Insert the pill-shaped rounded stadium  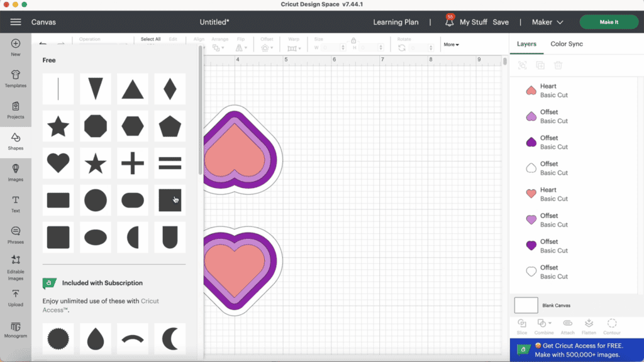pos(133,200)
